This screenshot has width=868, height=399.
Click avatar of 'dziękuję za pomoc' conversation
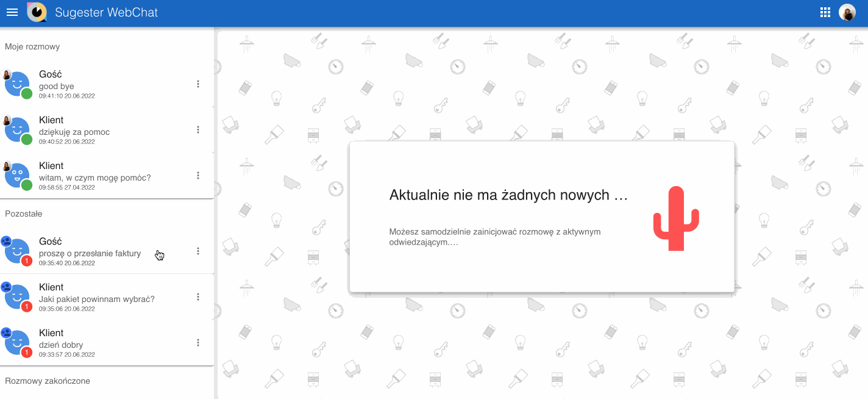(17, 130)
